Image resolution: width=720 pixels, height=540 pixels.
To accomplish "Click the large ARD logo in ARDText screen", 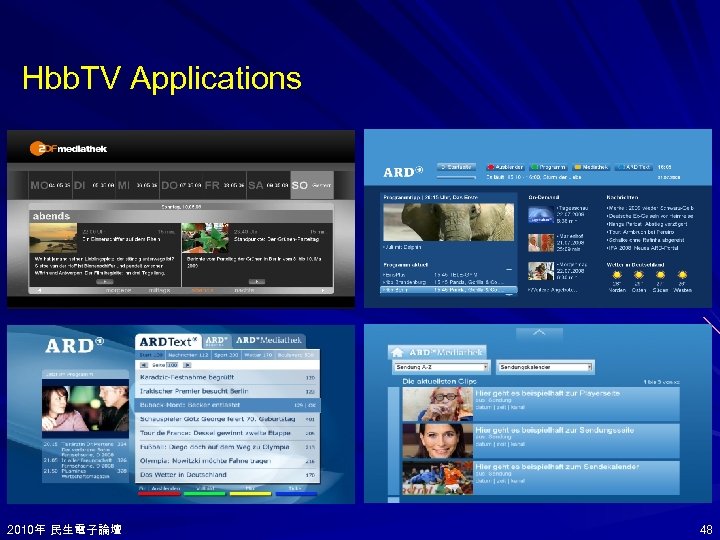I will [74, 345].
